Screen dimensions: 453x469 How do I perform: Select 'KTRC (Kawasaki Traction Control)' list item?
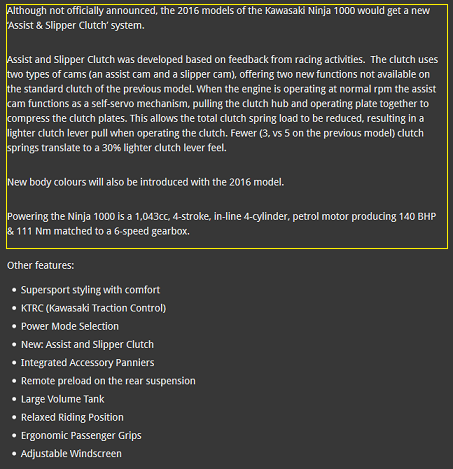pyautogui.click(x=93, y=308)
